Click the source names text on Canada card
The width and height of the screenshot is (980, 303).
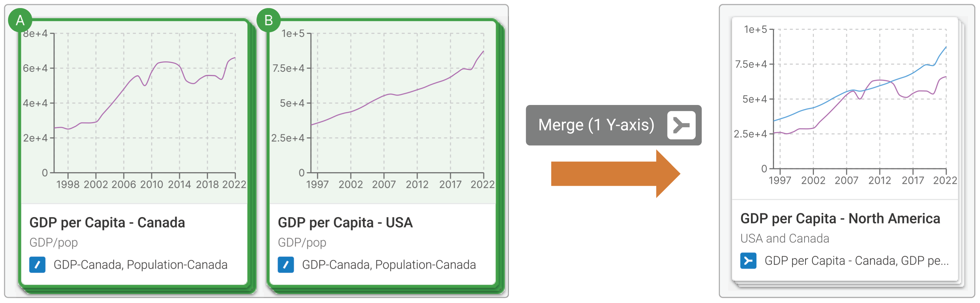click(140, 265)
